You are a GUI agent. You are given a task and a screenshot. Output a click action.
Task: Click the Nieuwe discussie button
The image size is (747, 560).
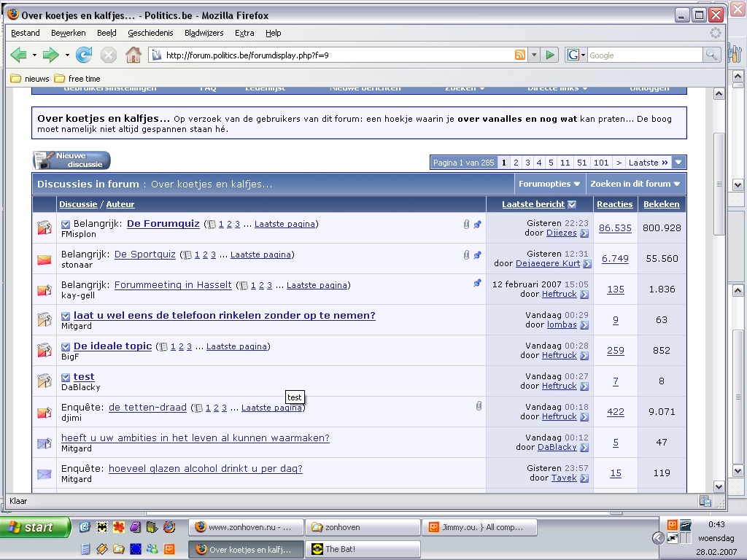click(x=71, y=160)
